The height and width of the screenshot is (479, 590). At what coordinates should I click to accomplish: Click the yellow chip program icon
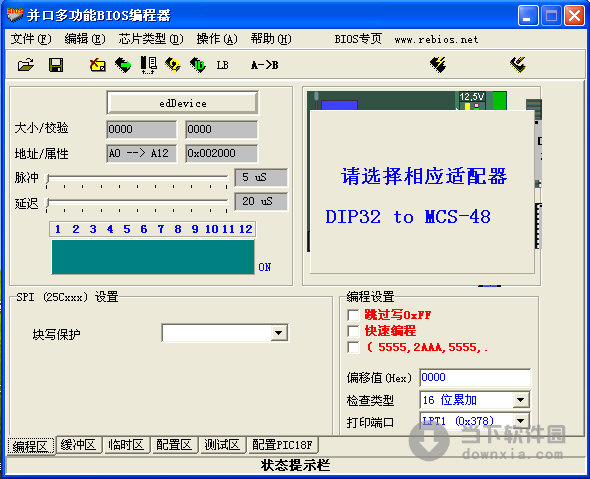click(173, 65)
